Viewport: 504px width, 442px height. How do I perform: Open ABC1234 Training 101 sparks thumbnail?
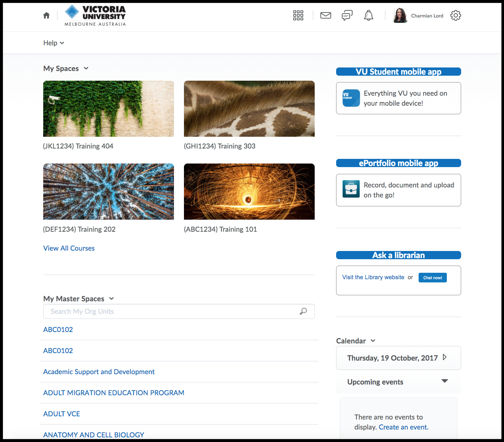[249, 191]
